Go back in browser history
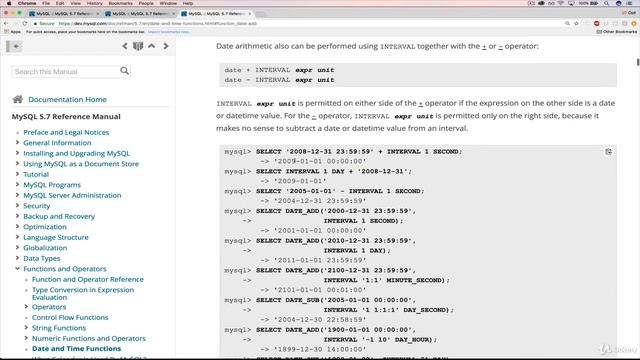640x360 pixels. click(6, 24)
